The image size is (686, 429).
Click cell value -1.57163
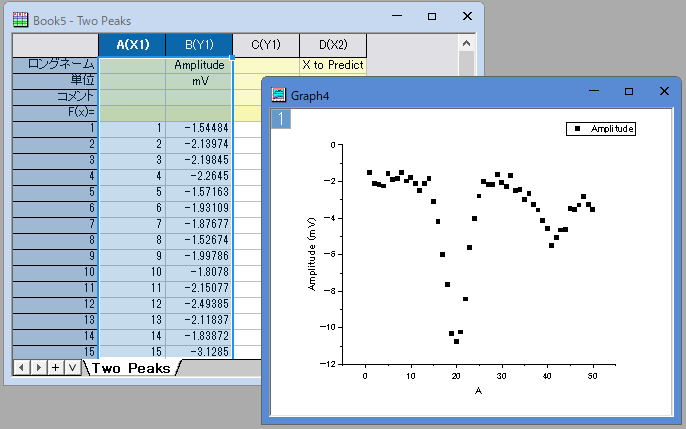[199, 193]
